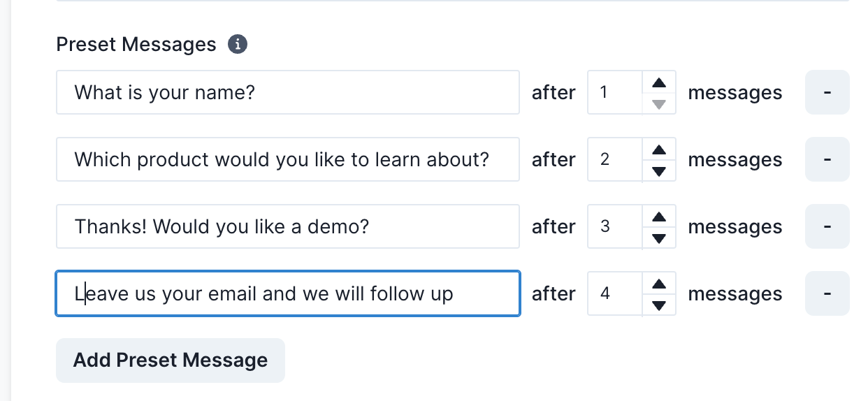Decrement stepper for the product question row

pyautogui.click(x=658, y=171)
